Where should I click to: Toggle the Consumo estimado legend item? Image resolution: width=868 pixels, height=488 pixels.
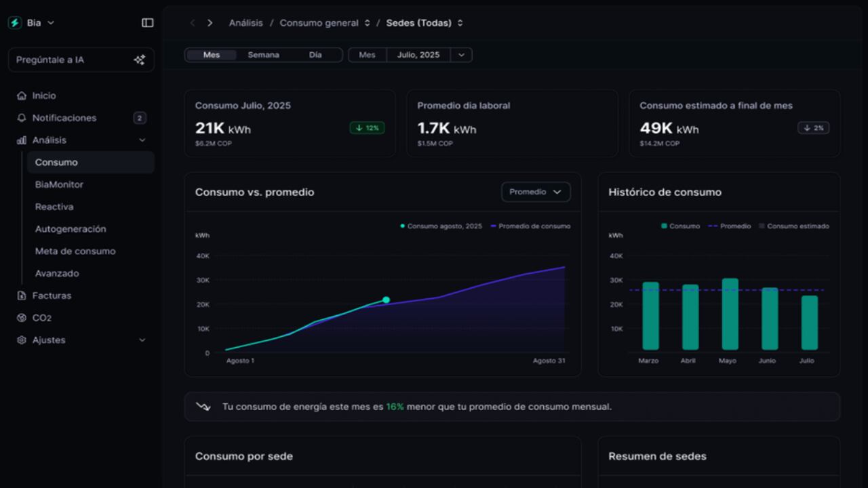tap(793, 226)
